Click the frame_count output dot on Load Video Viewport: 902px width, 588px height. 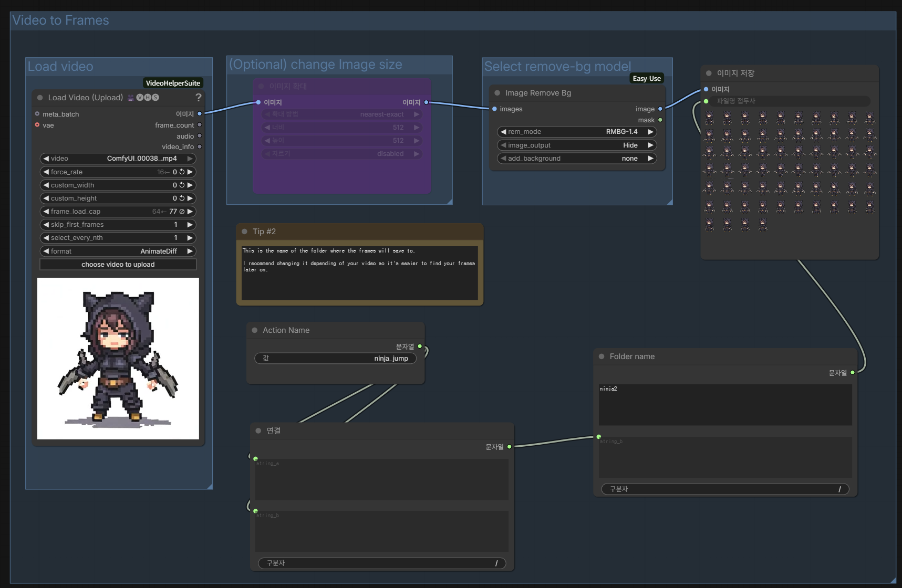pyautogui.click(x=200, y=125)
